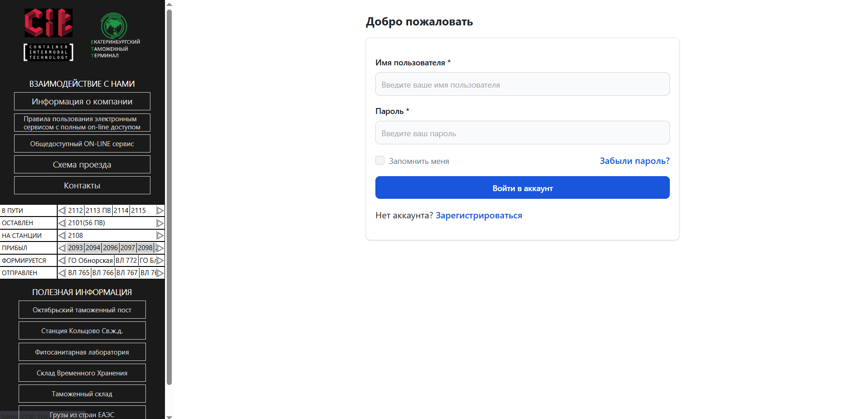
Task: Click the right arrow in the ОТПРАВЛЕН row
Action: 160,273
